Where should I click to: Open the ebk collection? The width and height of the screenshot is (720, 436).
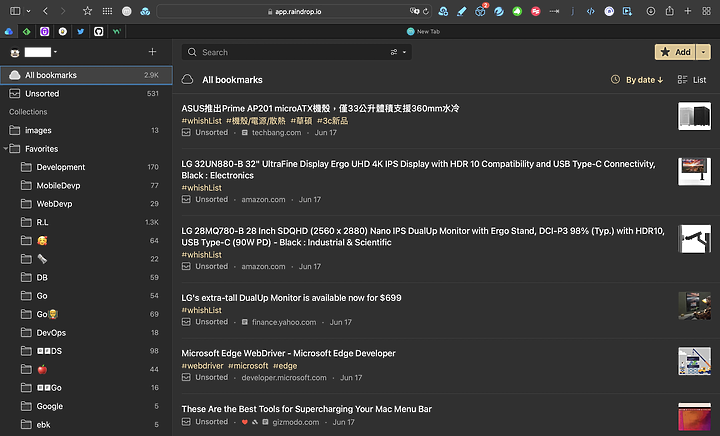(x=86, y=425)
